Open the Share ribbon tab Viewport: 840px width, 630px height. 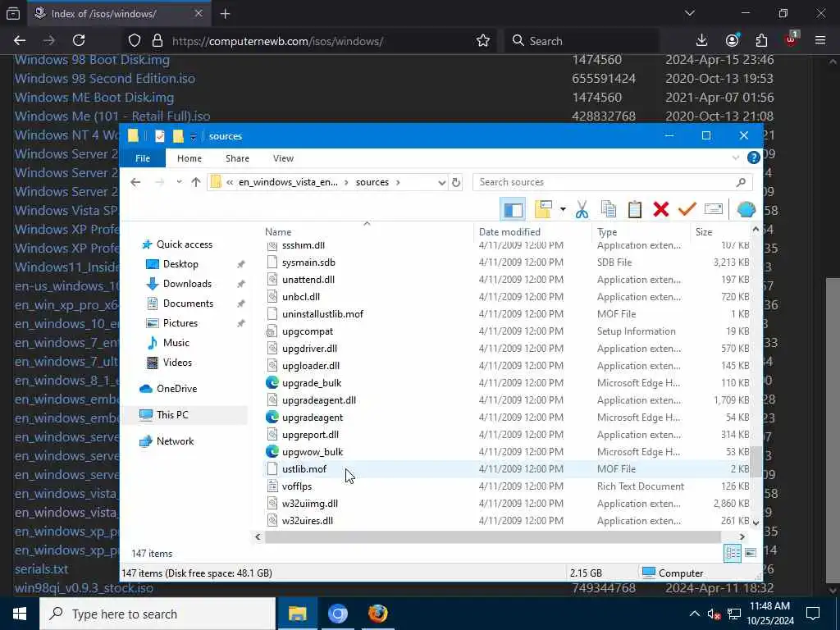237,158
